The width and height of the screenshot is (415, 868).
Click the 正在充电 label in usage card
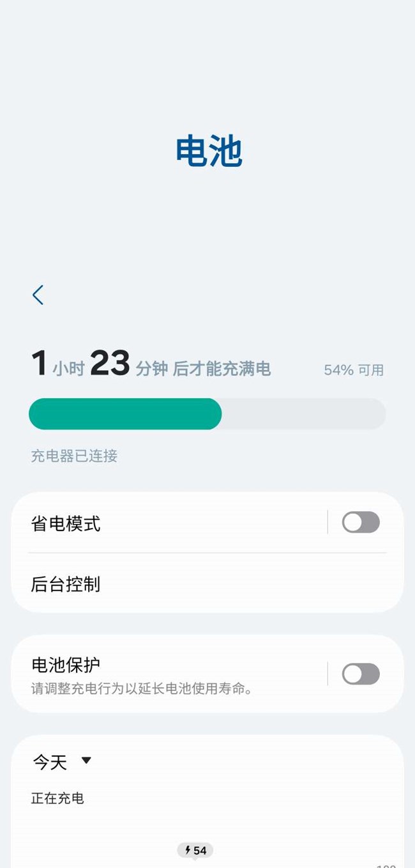pyautogui.click(x=57, y=798)
